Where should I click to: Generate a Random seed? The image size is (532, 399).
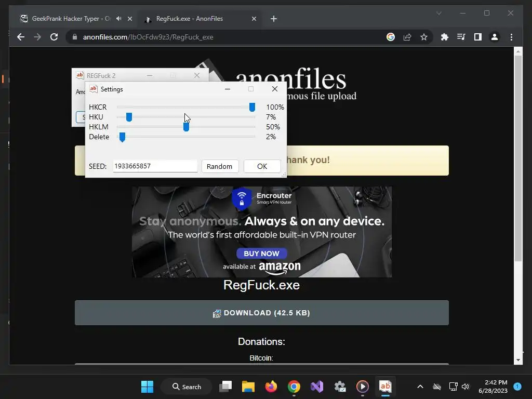coord(220,166)
